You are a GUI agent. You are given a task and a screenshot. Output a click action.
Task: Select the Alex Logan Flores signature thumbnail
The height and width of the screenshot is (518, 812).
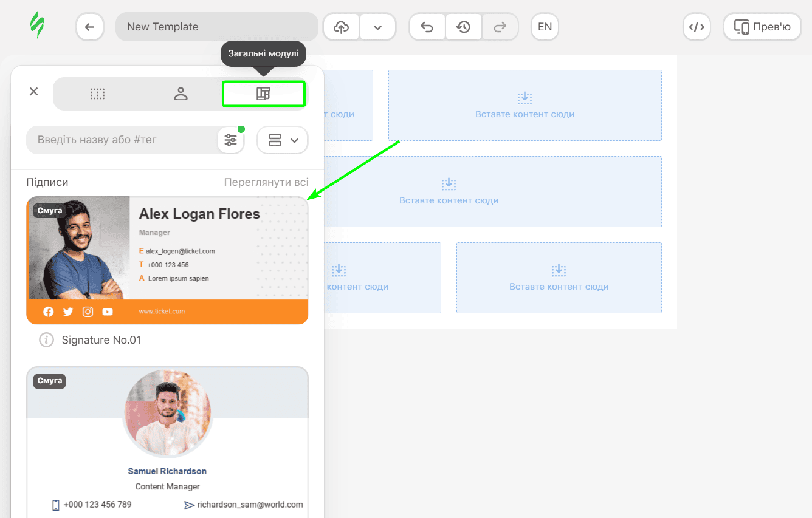tap(167, 260)
